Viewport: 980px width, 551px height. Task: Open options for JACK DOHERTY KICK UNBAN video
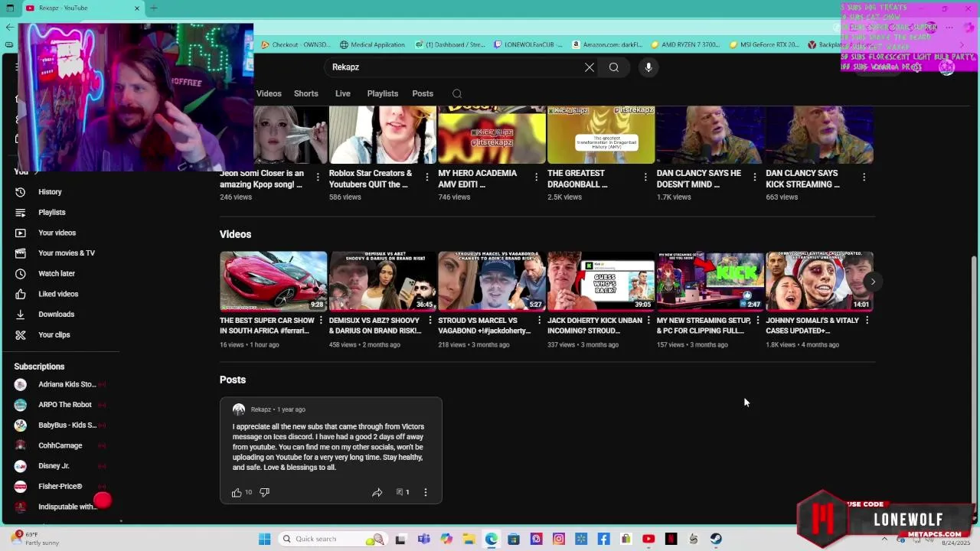click(648, 321)
